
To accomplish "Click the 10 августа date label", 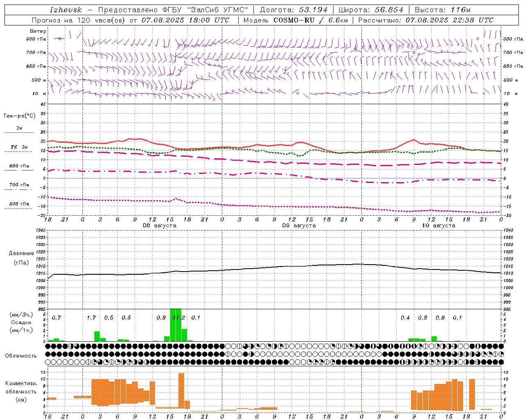I will coord(438,226).
